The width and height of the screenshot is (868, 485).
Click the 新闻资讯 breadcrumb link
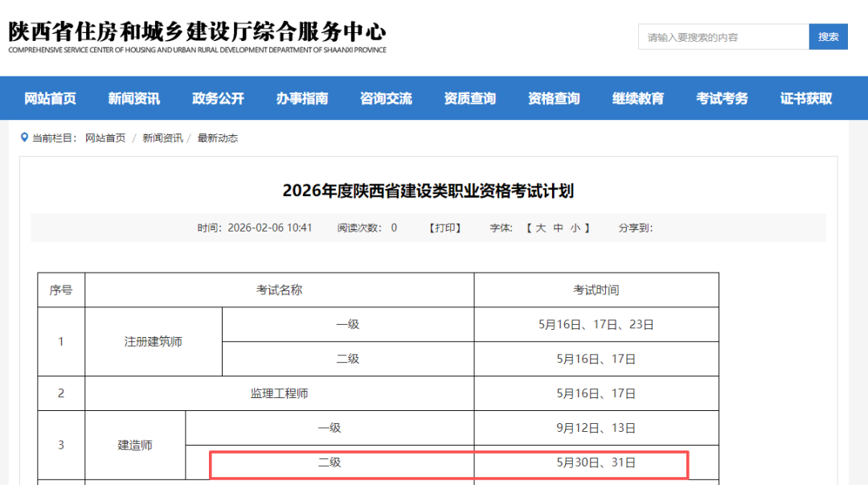tap(162, 138)
